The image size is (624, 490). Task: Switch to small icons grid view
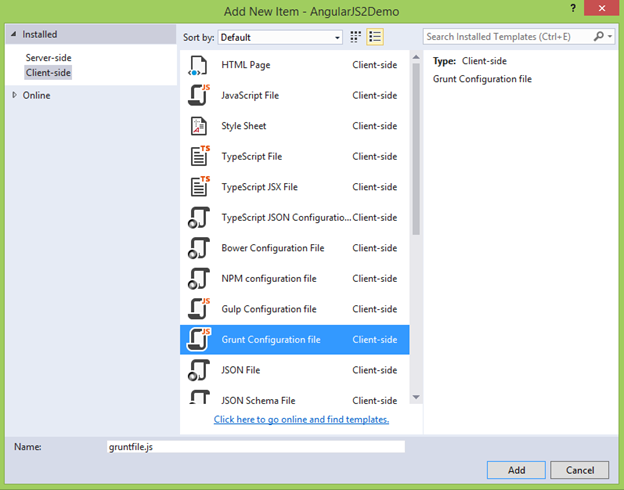(x=355, y=37)
